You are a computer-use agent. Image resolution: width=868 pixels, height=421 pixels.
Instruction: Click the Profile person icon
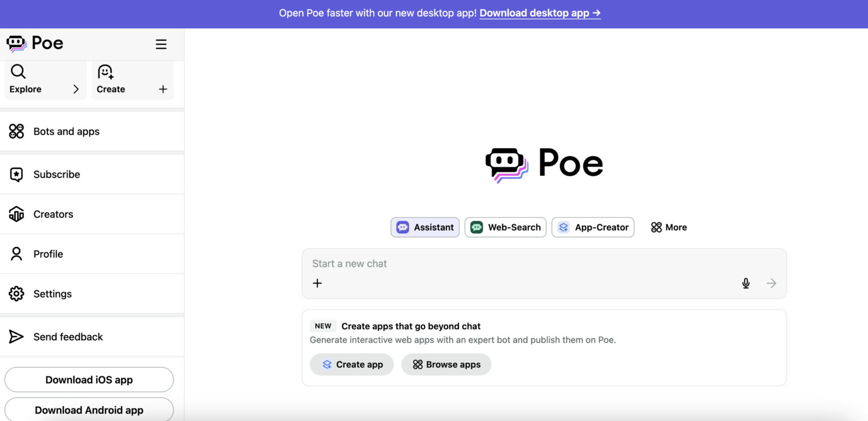[16, 254]
